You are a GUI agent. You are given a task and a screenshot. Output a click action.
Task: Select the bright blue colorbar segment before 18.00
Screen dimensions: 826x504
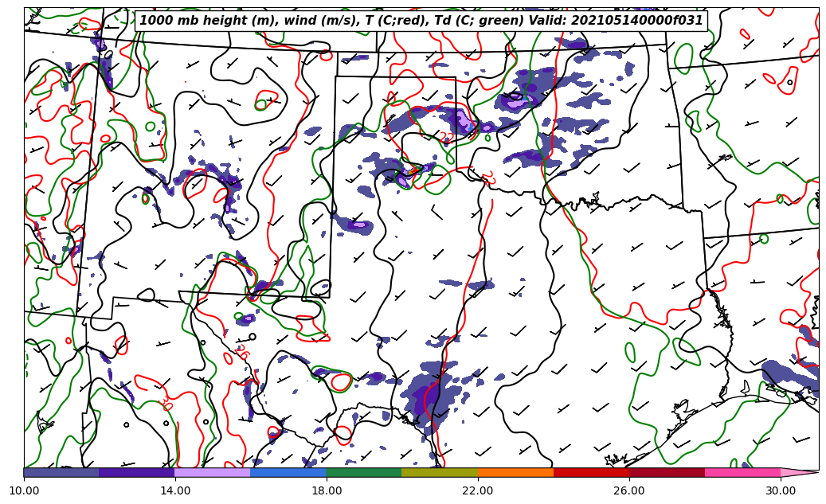(x=288, y=472)
